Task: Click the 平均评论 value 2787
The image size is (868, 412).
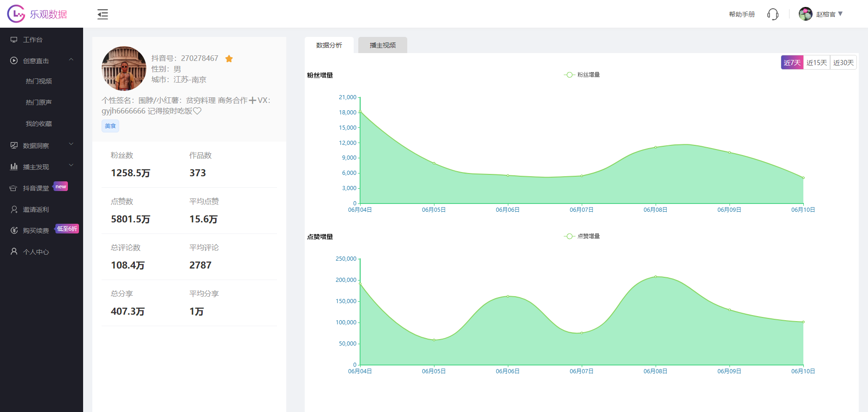Action: pos(200,265)
